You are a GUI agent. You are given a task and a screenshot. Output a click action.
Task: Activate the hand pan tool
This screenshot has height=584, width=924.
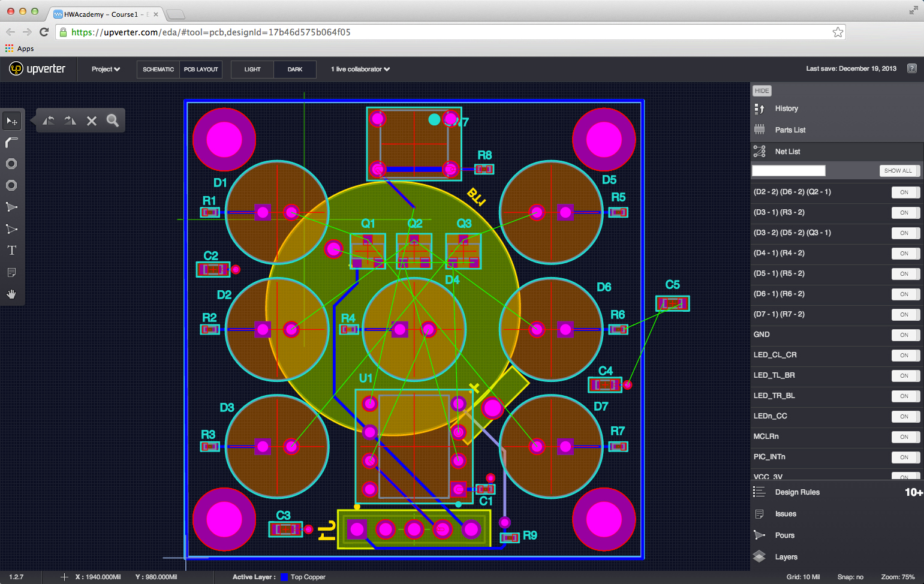click(11, 294)
